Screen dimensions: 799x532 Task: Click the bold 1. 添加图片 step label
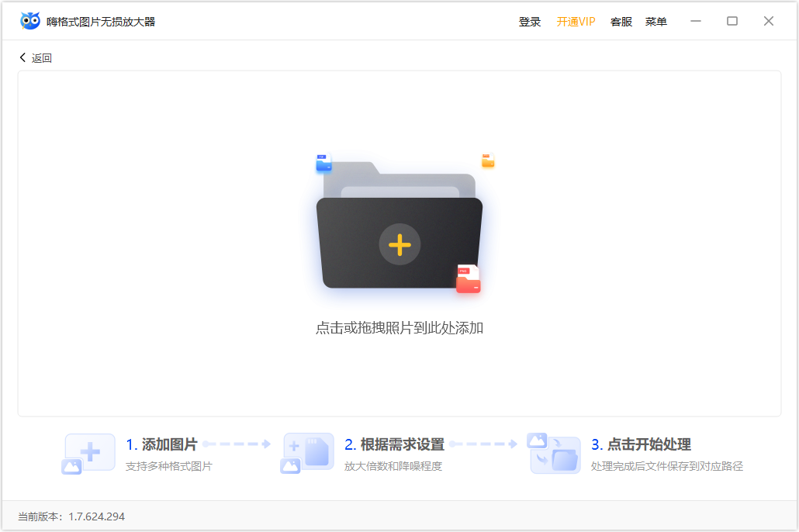(x=163, y=444)
